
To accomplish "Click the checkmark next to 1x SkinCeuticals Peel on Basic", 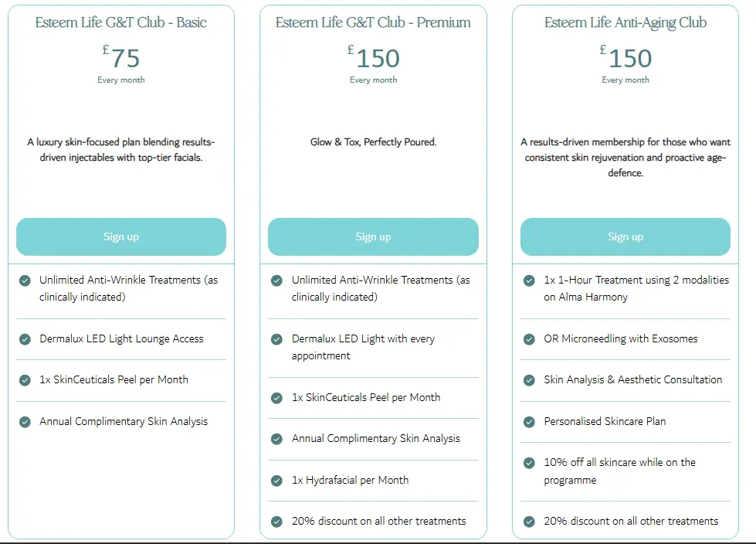I will (x=24, y=379).
